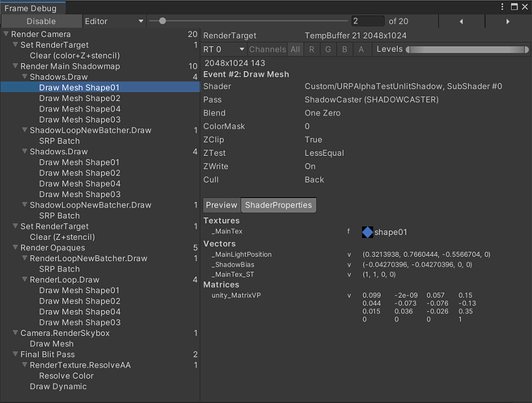Image resolution: width=532 pixels, height=403 pixels.
Task: Toggle the R channel button
Action: (x=312, y=49)
